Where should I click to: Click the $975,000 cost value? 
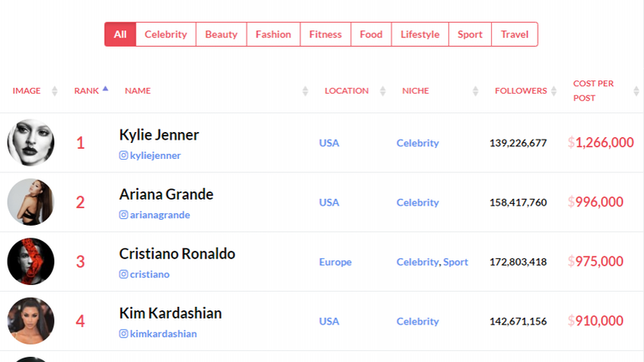595,262
